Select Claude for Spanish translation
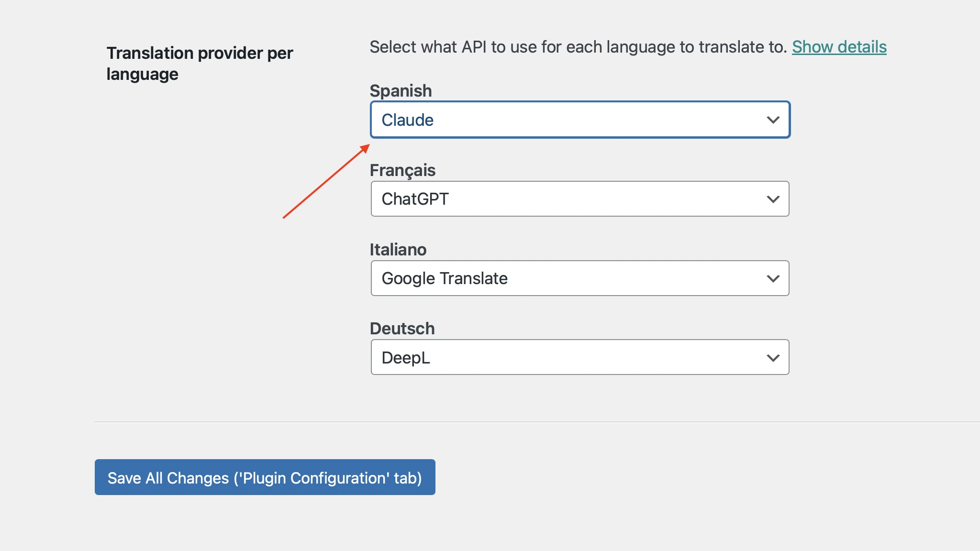This screenshot has height=551, width=980. (580, 119)
